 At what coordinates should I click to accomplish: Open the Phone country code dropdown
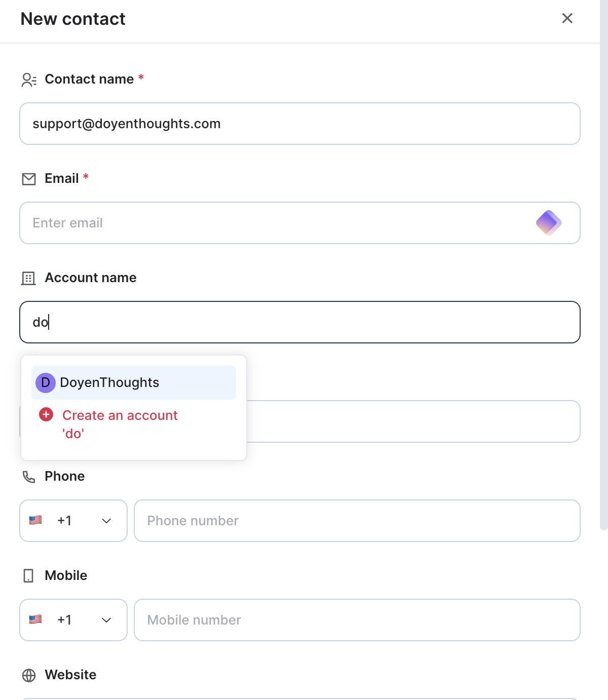73,521
